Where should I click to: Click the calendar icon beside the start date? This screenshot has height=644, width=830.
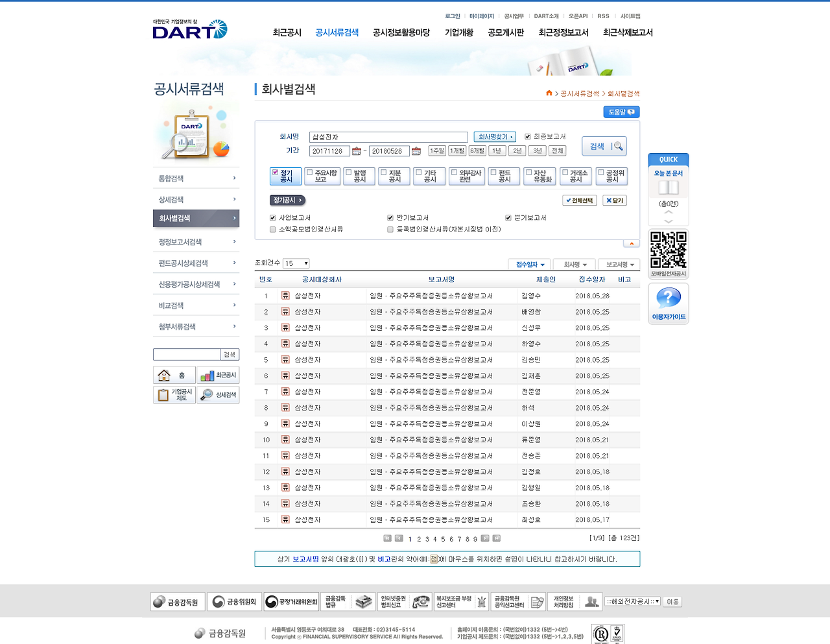pos(355,150)
